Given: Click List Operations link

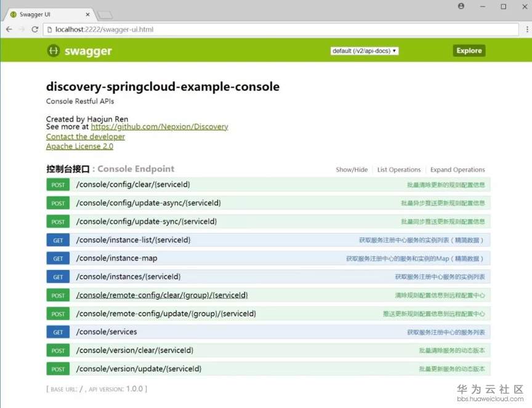Looking at the screenshot, I should click(398, 169).
